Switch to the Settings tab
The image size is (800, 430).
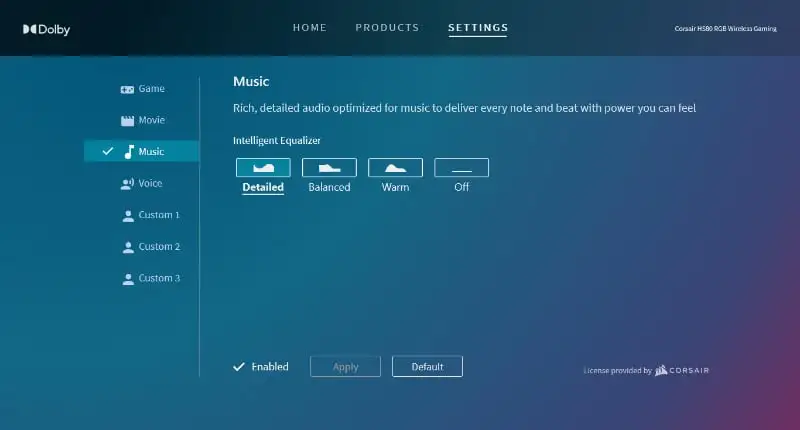478,27
